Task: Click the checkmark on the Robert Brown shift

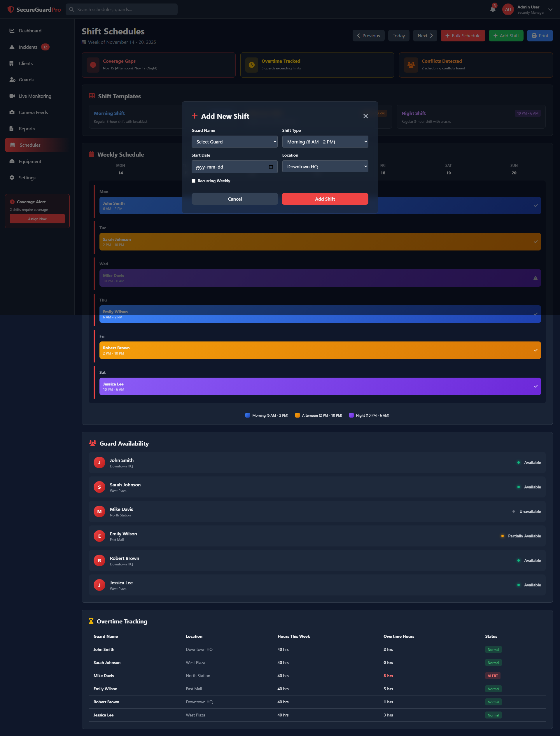Action: [535, 350]
